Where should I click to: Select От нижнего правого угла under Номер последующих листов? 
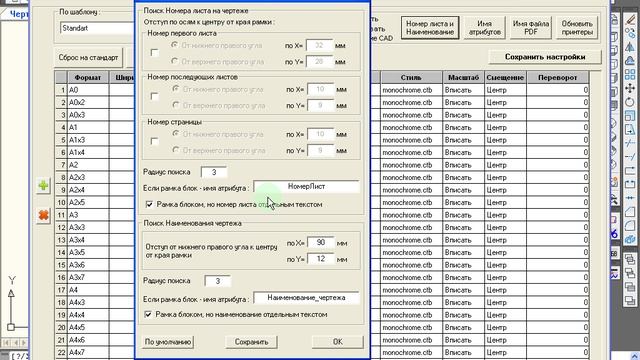(x=176, y=89)
